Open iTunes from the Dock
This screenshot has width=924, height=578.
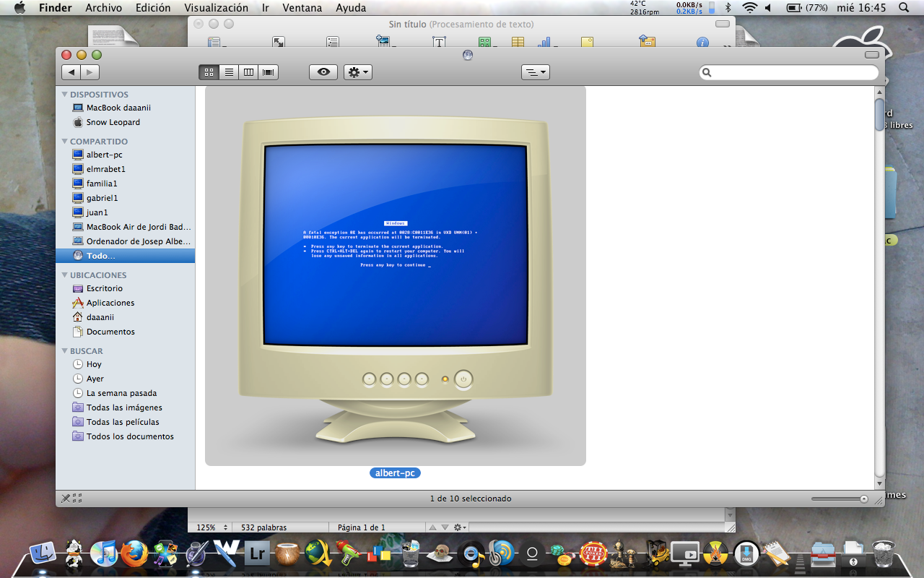click(103, 553)
